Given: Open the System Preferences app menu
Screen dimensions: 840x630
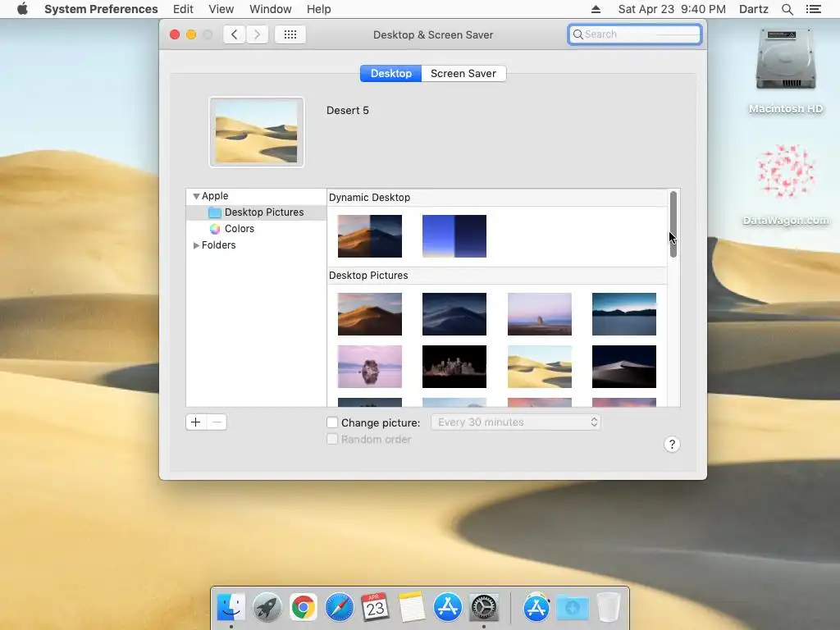Looking at the screenshot, I should tap(101, 9).
